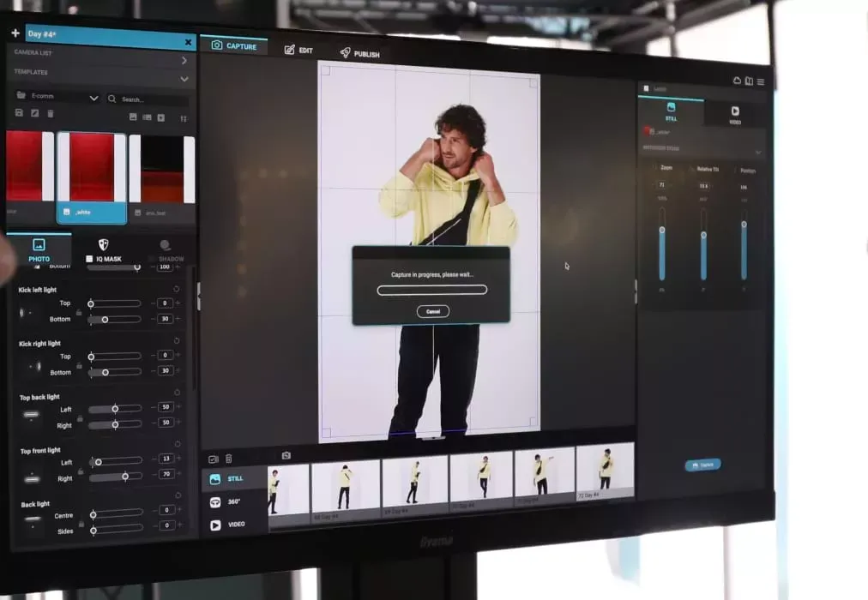868x600 pixels.
Task: Select the trash icon in the templates panel
Action: (x=51, y=113)
